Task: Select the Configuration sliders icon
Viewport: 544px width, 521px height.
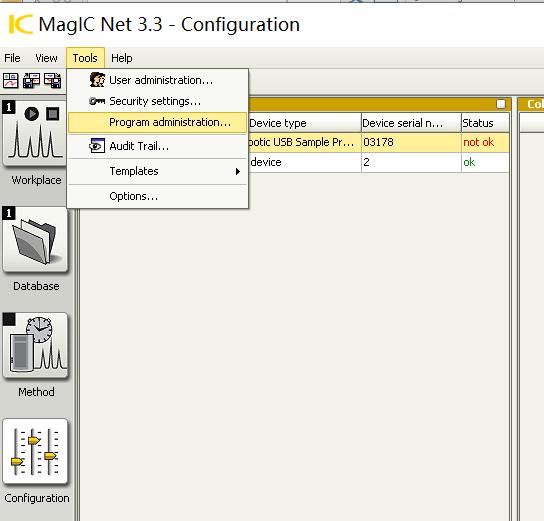Action: pyautogui.click(x=35, y=451)
